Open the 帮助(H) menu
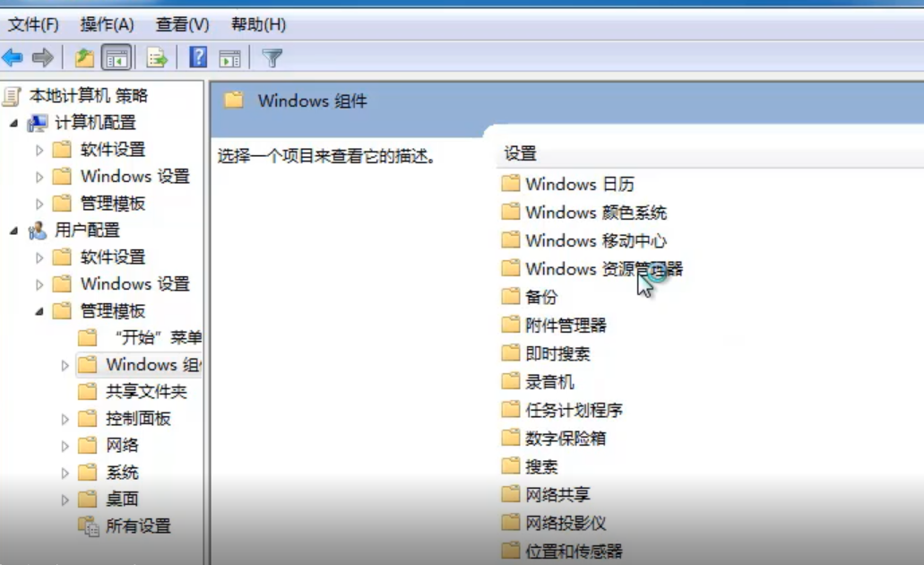The width and height of the screenshot is (924, 565). tap(258, 25)
